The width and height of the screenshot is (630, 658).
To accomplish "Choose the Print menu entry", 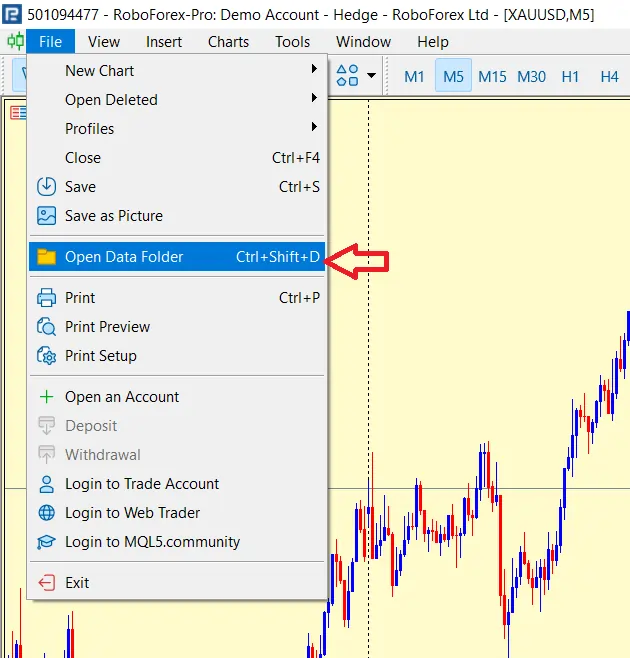I will coord(177,298).
